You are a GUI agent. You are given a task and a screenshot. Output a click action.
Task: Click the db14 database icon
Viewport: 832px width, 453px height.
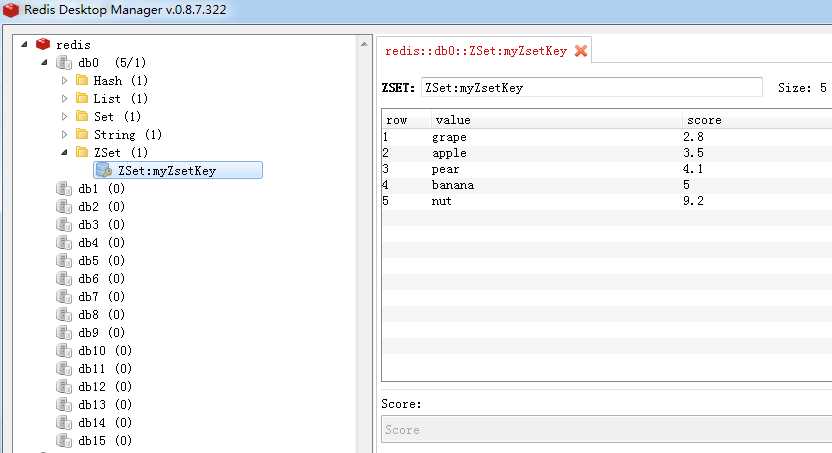click(x=64, y=423)
